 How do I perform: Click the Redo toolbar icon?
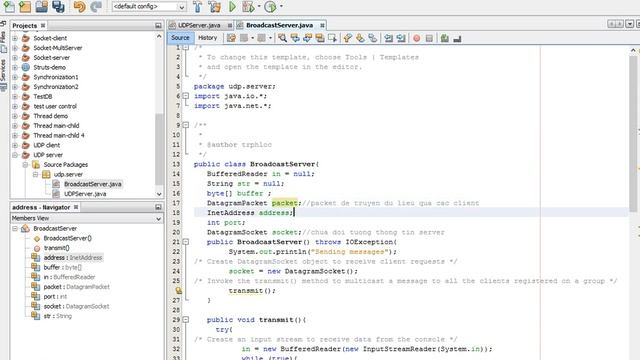tap(96, 6)
